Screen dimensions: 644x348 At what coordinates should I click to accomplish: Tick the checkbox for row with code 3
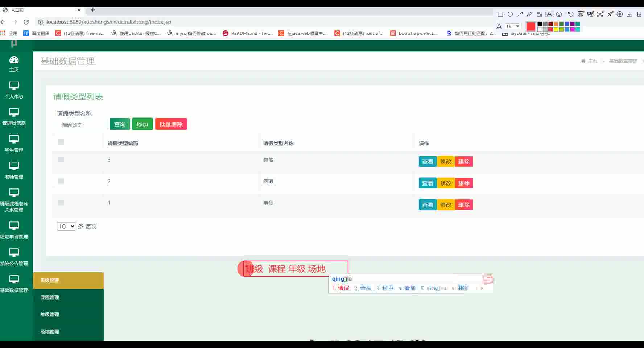(61, 159)
